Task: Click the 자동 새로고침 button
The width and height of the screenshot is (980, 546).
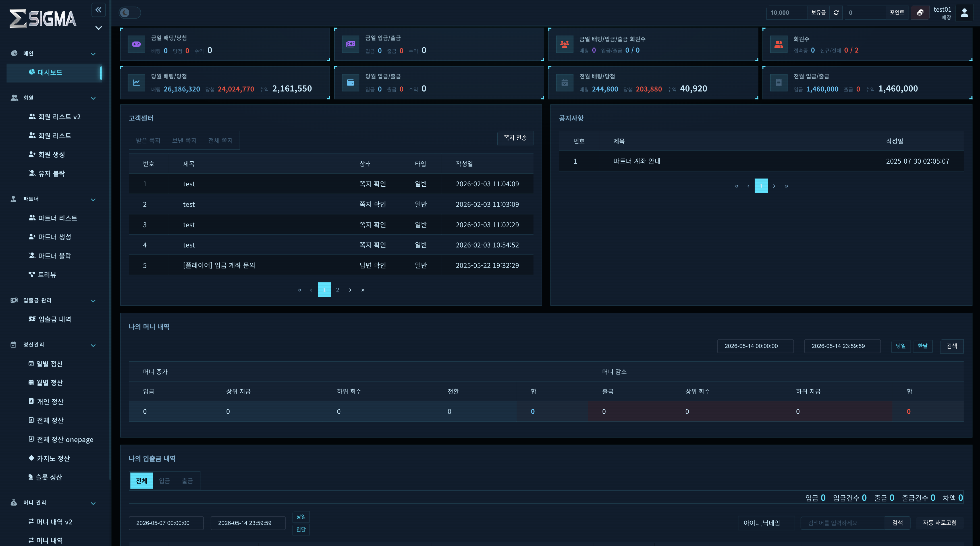Action: tap(940, 523)
